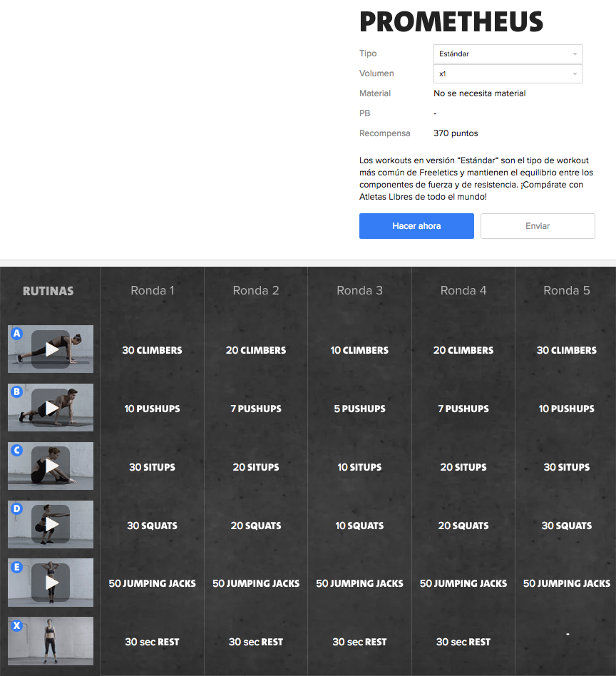Click the Enviar button

click(538, 226)
